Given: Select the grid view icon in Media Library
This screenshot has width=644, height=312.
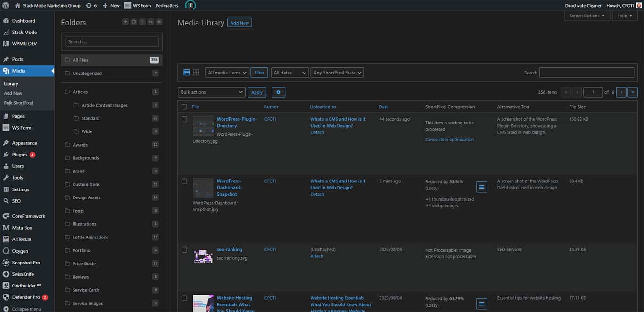Looking at the screenshot, I should 196,73.
